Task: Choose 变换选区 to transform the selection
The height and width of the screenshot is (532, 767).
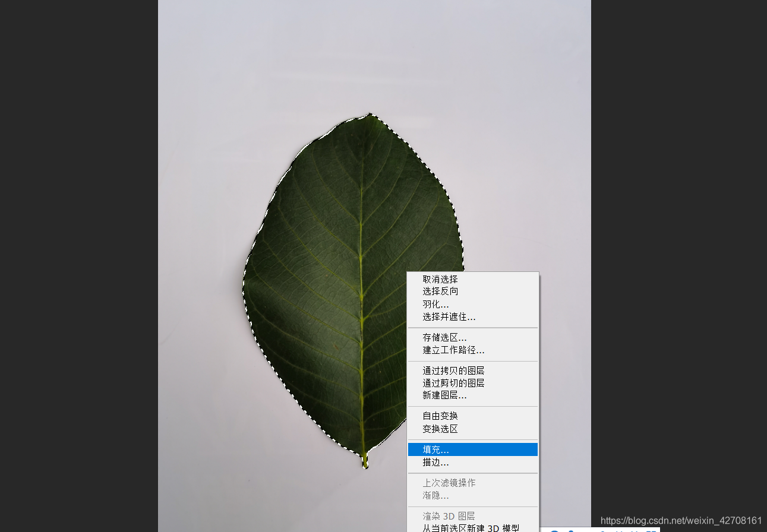Action: point(439,429)
